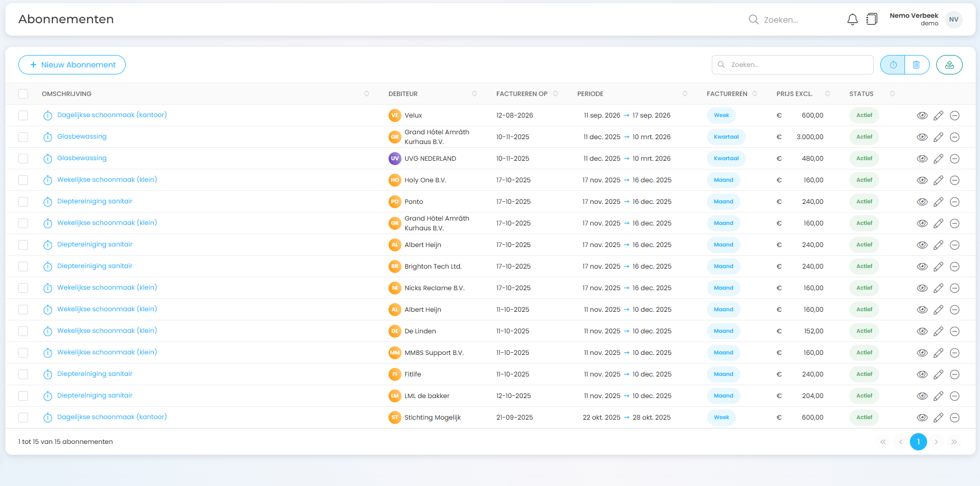
Task: Click the export download icon button
Action: (949, 65)
